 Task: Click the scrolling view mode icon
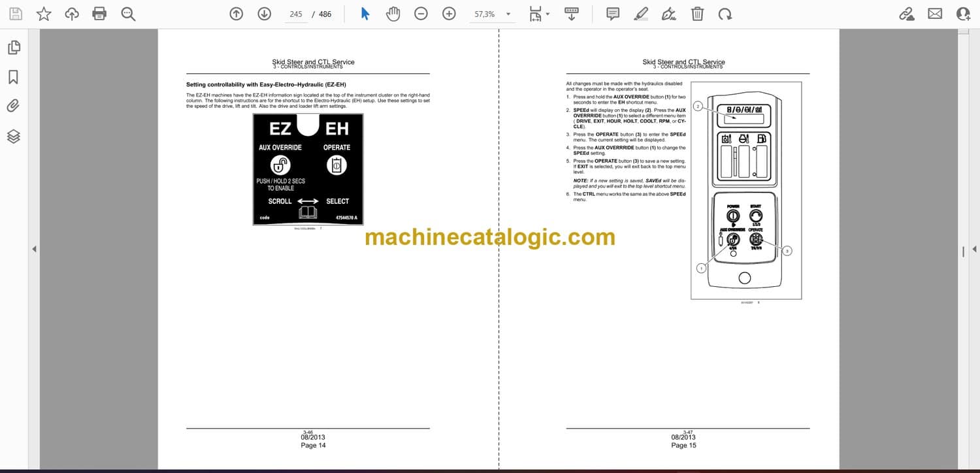(x=572, y=14)
